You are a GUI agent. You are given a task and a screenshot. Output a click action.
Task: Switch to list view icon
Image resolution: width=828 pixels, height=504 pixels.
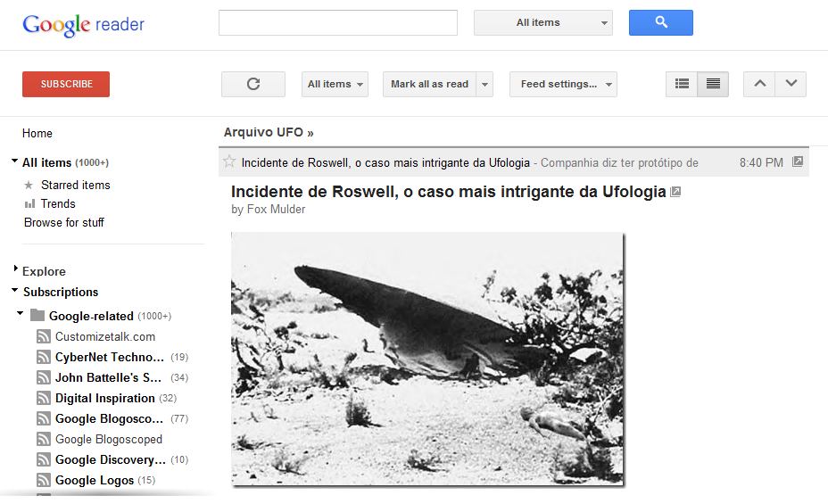coord(682,84)
